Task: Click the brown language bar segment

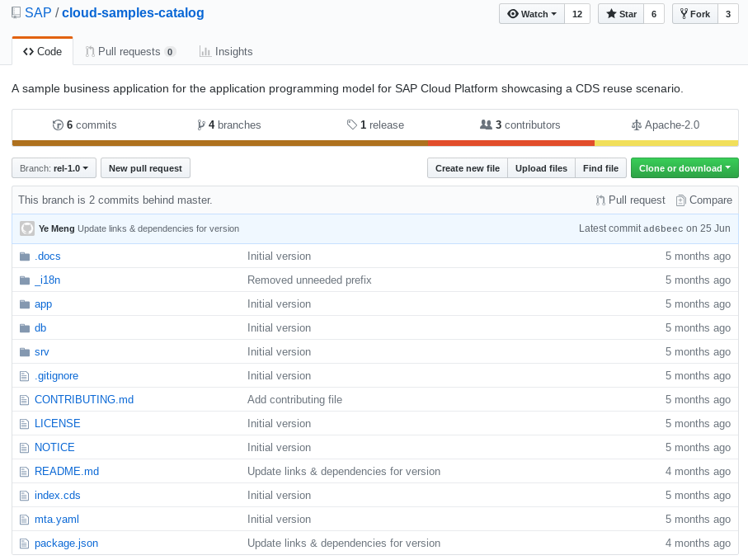Action: click(x=220, y=144)
